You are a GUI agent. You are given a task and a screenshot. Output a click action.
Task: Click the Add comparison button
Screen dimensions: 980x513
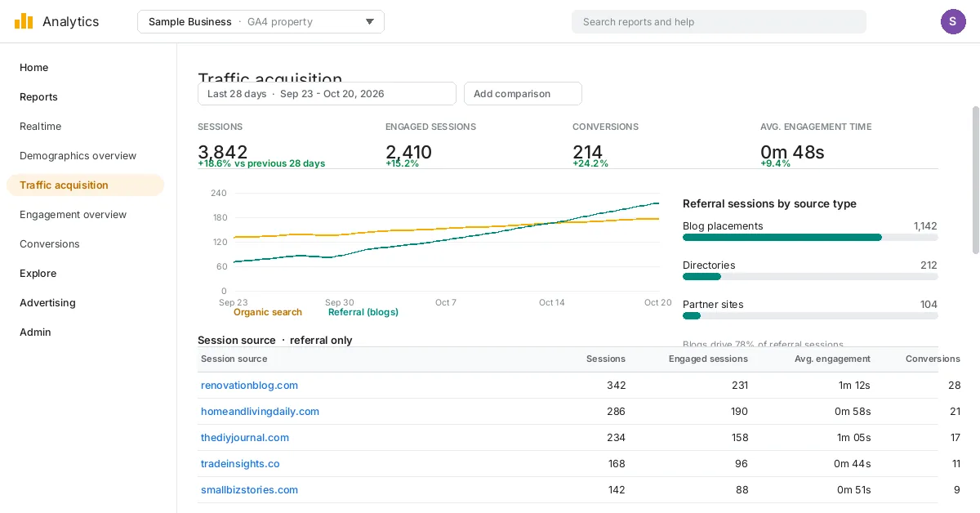523,94
